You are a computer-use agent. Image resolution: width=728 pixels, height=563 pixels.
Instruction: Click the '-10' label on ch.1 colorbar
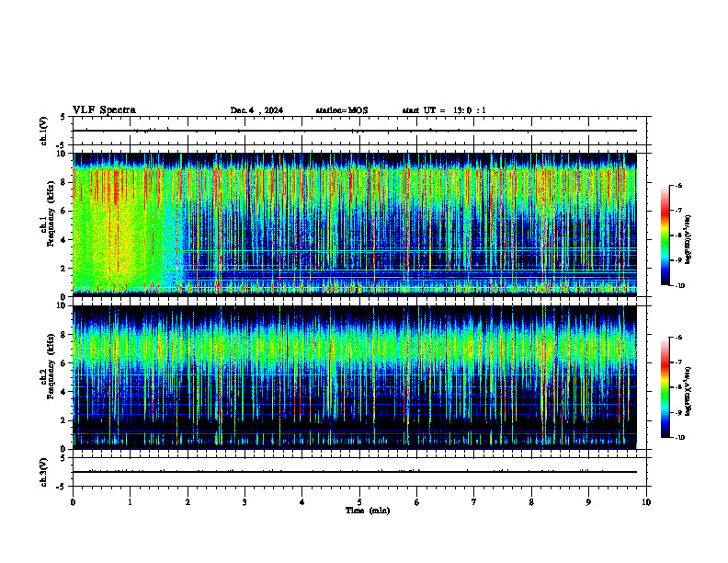coord(679,286)
